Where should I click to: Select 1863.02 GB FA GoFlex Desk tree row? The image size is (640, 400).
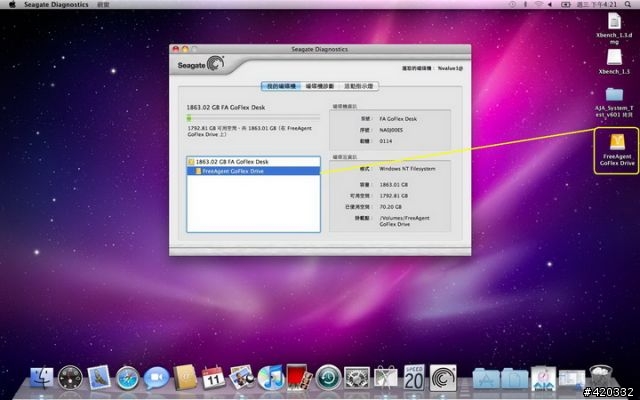pyautogui.click(x=253, y=162)
